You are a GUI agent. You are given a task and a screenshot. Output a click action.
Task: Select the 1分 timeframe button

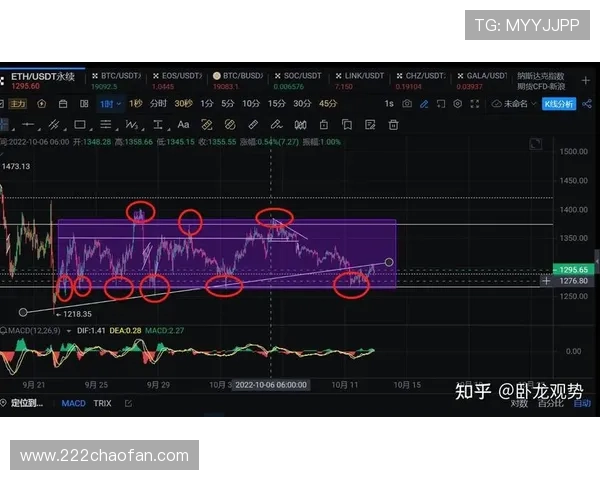coord(207,103)
